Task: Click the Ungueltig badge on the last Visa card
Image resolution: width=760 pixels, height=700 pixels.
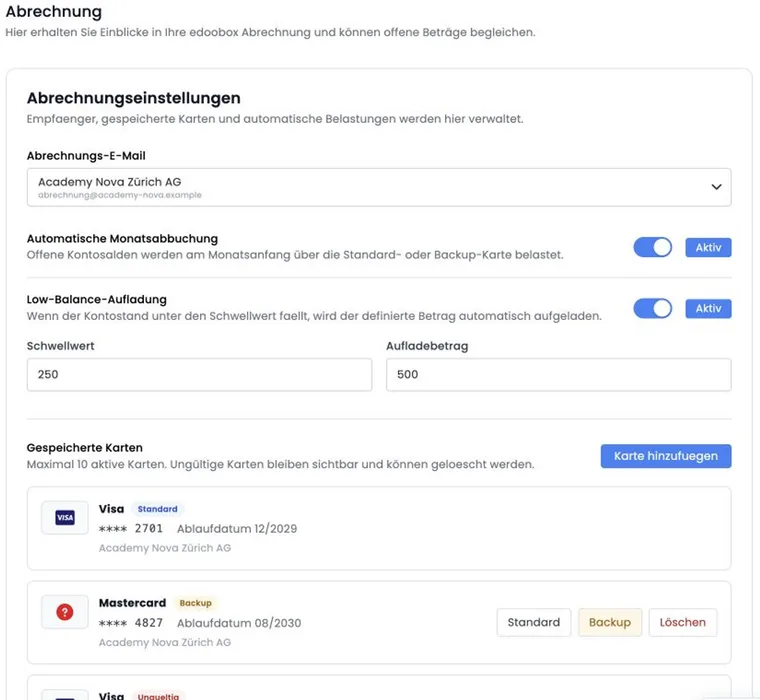Action: pyautogui.click(x=158, y=696)
